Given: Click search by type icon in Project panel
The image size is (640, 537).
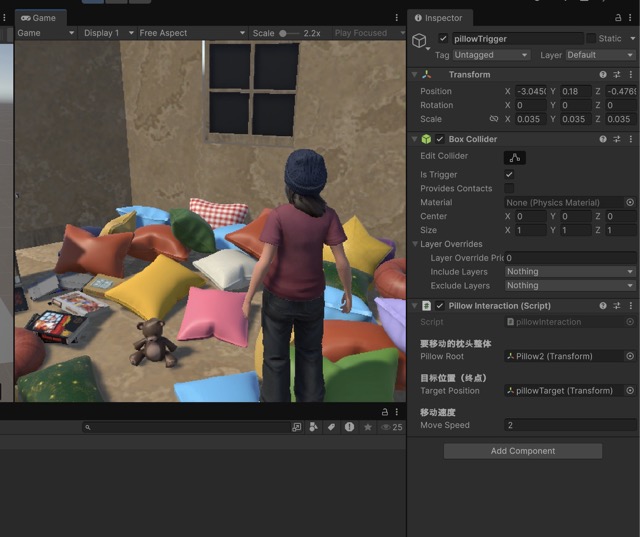Looking at the screenshot, I should (313, 427).
